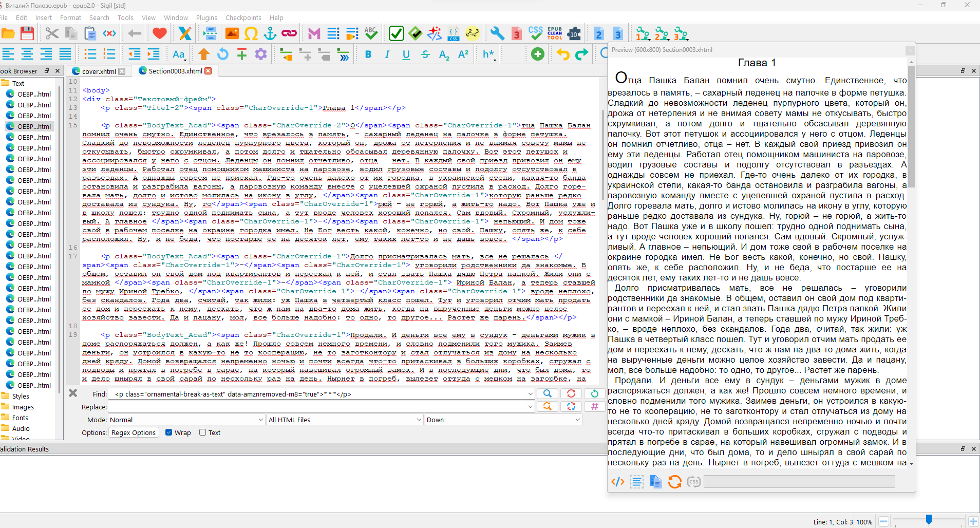The image size is (980, 528).
Task: Open the All HTML Files scope dropdown
Action: point(345,420)
